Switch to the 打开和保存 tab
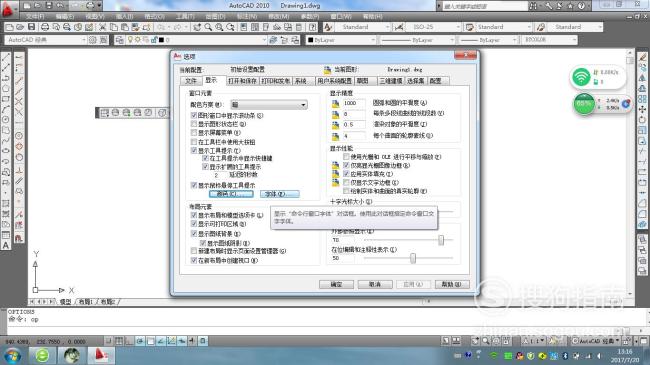 pyautogui.click(x=243, y=81)
